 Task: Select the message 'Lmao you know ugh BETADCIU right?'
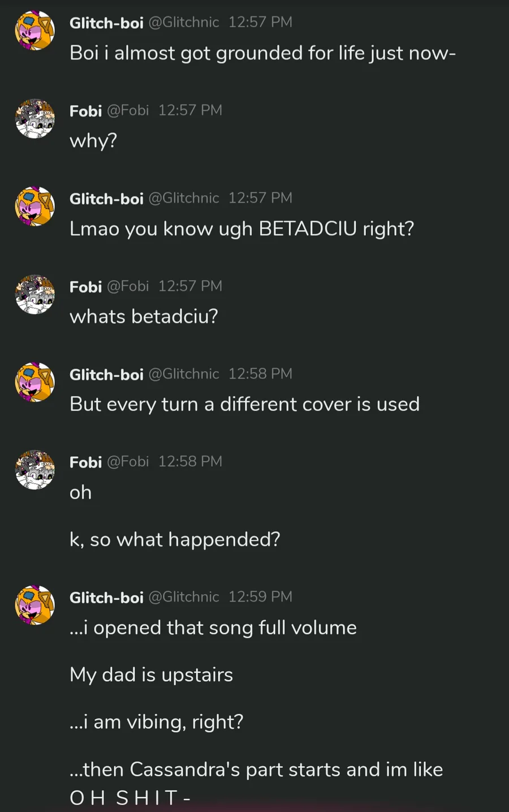click(x=241, y=229)
